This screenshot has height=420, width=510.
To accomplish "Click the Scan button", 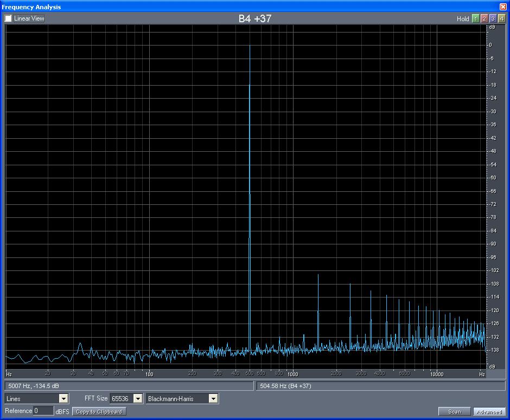I will (x=454, y=411).
